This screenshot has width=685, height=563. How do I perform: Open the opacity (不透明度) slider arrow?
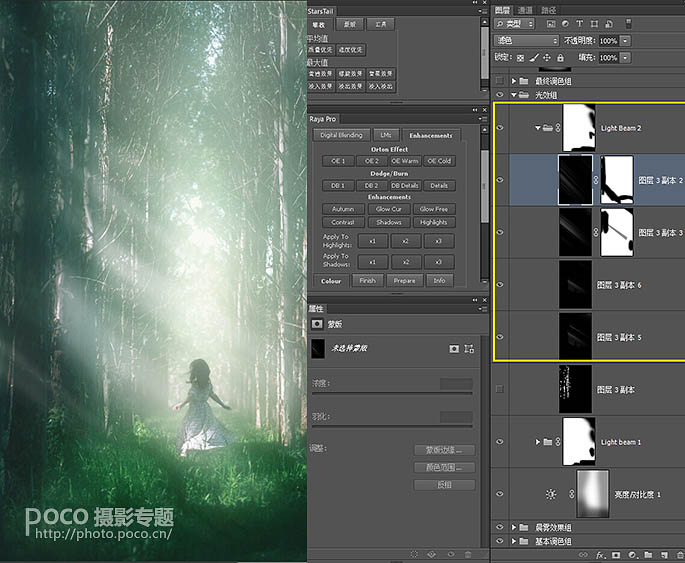click(626, 41)
